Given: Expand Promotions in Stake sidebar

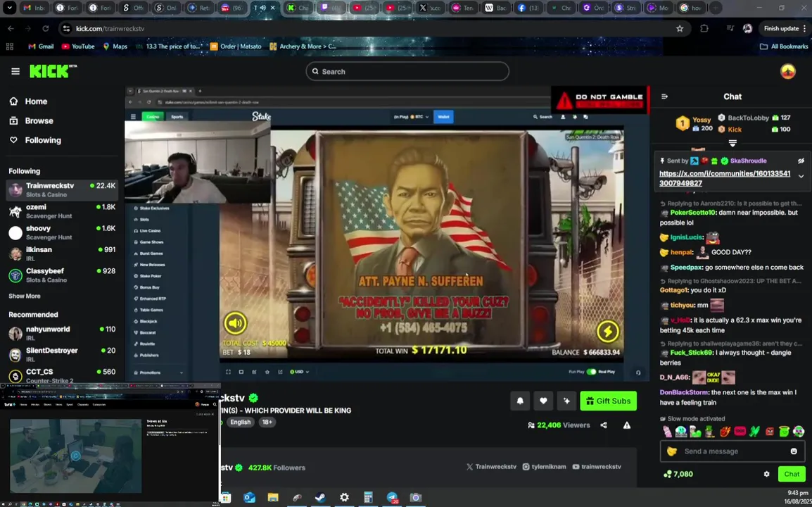Looking at the screenshot, I should click(158, 373).
